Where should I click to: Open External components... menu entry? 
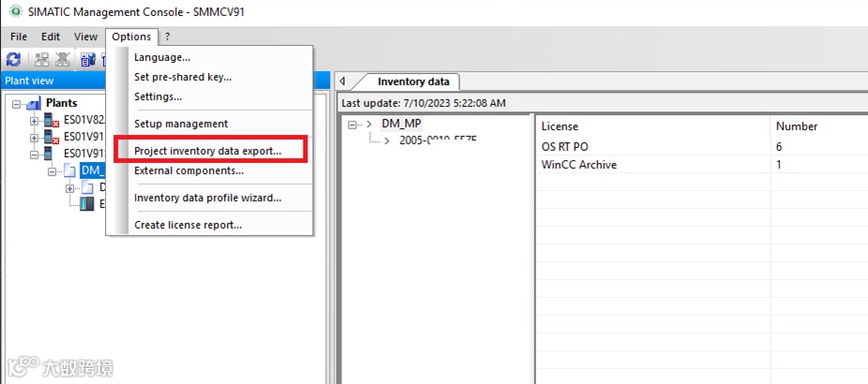(188, 170)
